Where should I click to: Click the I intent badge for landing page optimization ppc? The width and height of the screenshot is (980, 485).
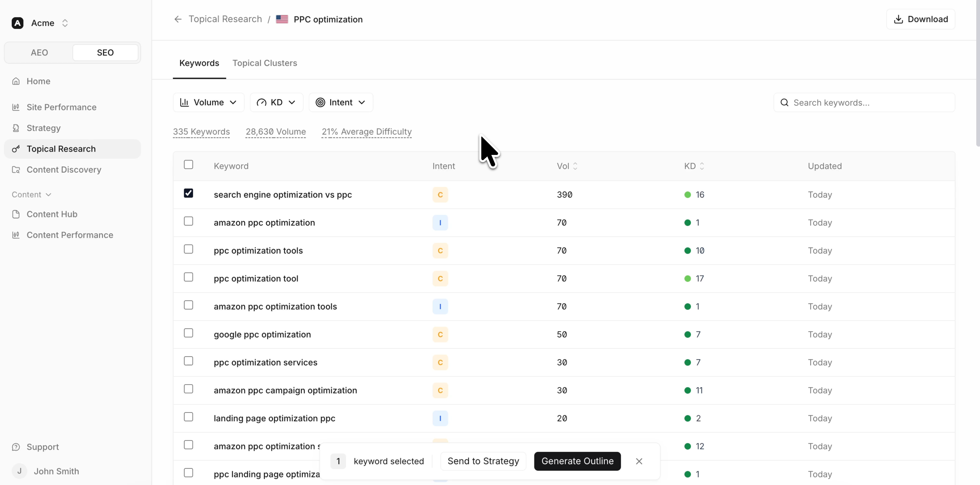coord(440,418)
